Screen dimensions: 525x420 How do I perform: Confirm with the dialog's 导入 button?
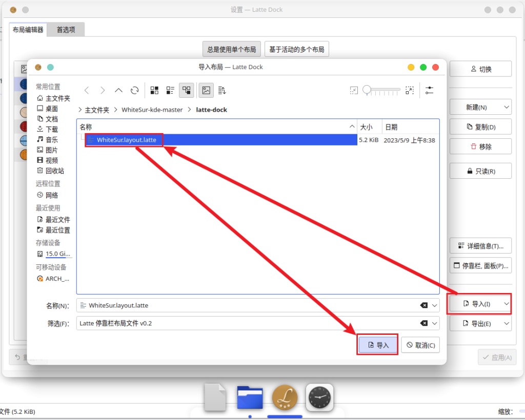378,345
